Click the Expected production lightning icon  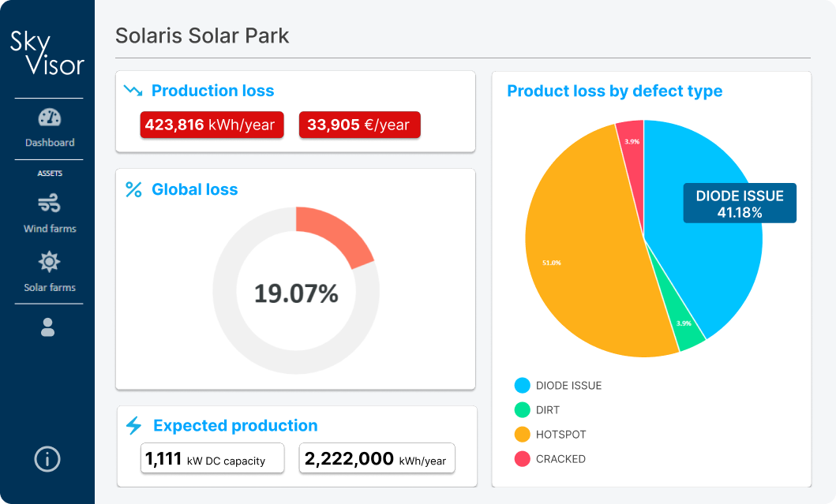[134, 426]
